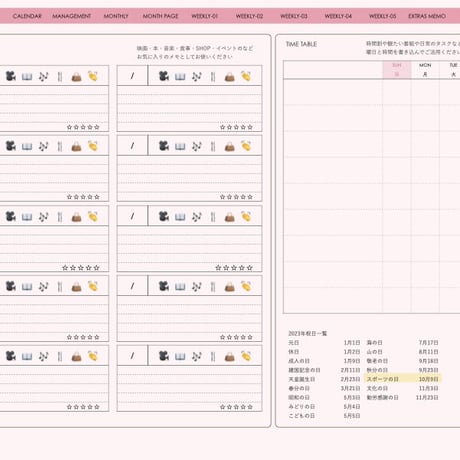This screenshot has width=460, height=460.
Task: Tap the date slash field of bottom right-column card
Action: coord(132,356)
